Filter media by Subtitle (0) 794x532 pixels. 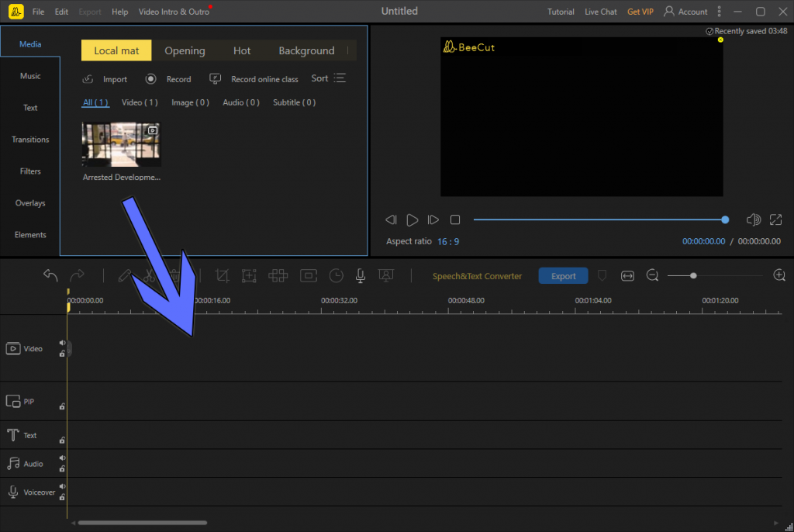tap(294, 102)
